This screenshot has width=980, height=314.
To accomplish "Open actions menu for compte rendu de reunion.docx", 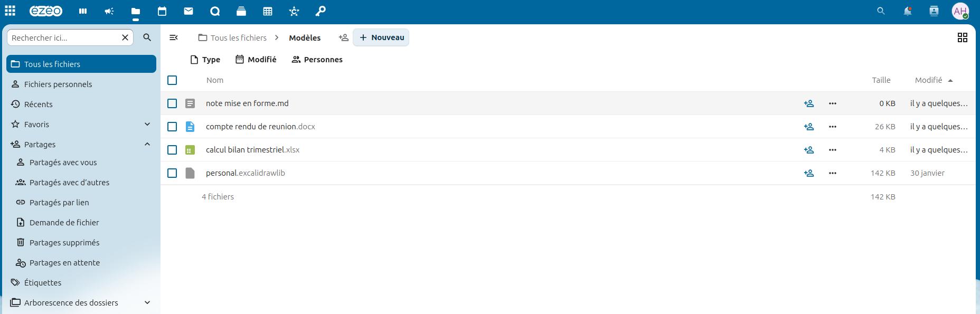I will [833, 127].
